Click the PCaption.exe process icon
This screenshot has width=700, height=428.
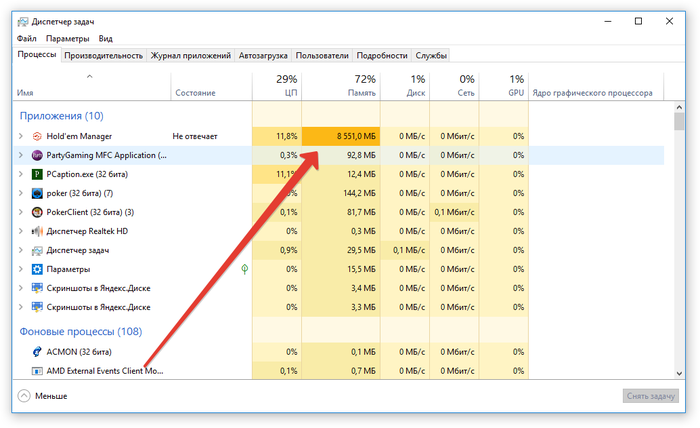(37, 174)
